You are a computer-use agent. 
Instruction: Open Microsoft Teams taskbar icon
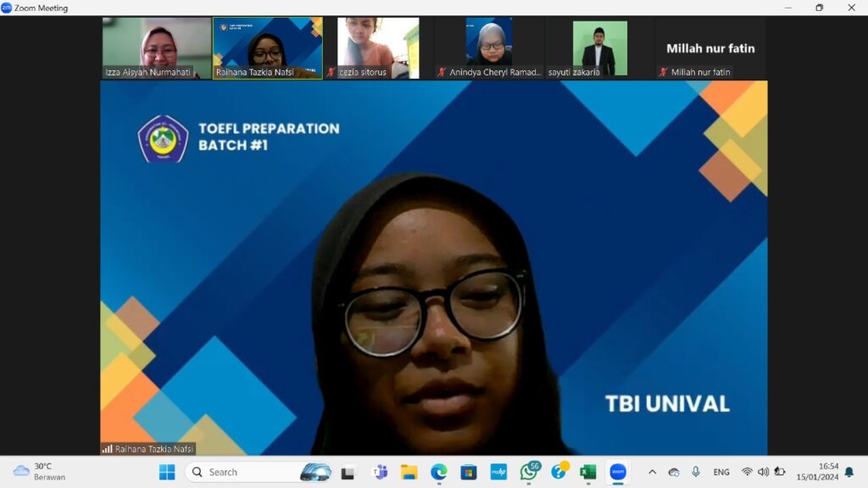(380, 472)
